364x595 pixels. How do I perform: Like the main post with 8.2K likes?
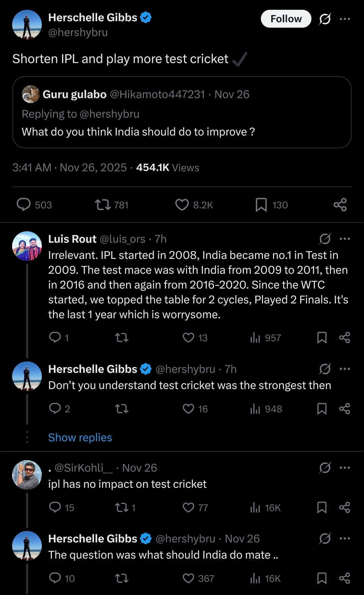[x=194, y=205]
